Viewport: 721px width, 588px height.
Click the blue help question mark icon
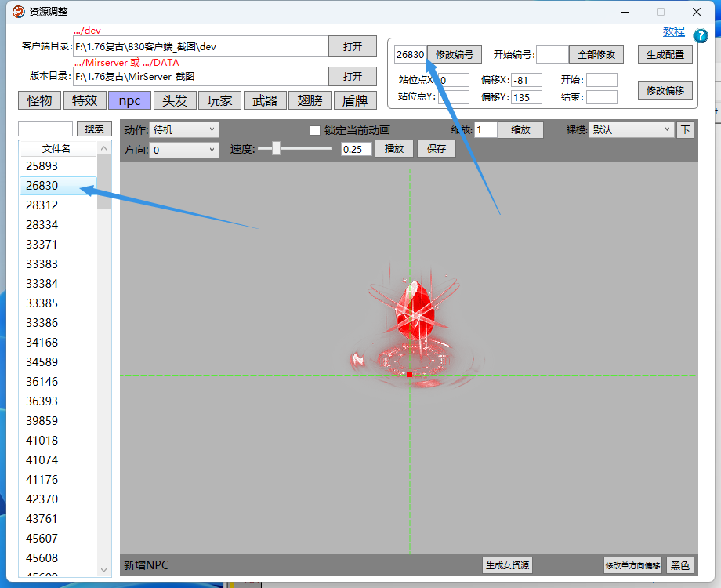coord(701,35)
